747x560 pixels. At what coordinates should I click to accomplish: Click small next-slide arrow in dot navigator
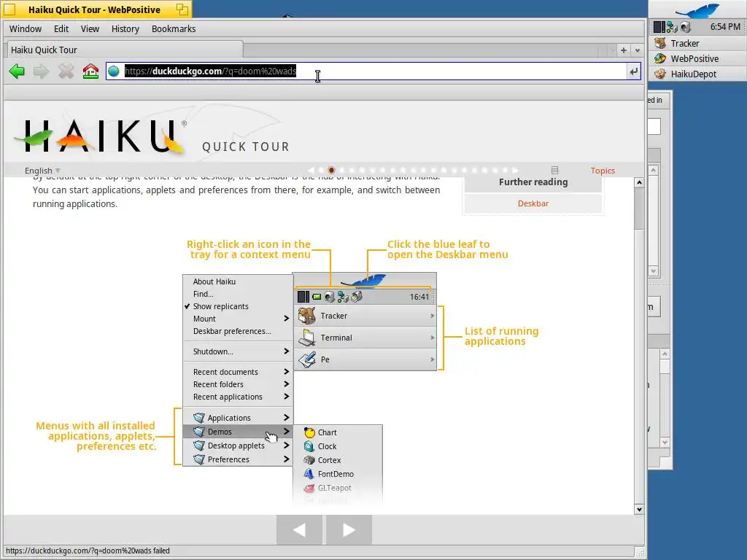tap(514, 170)
